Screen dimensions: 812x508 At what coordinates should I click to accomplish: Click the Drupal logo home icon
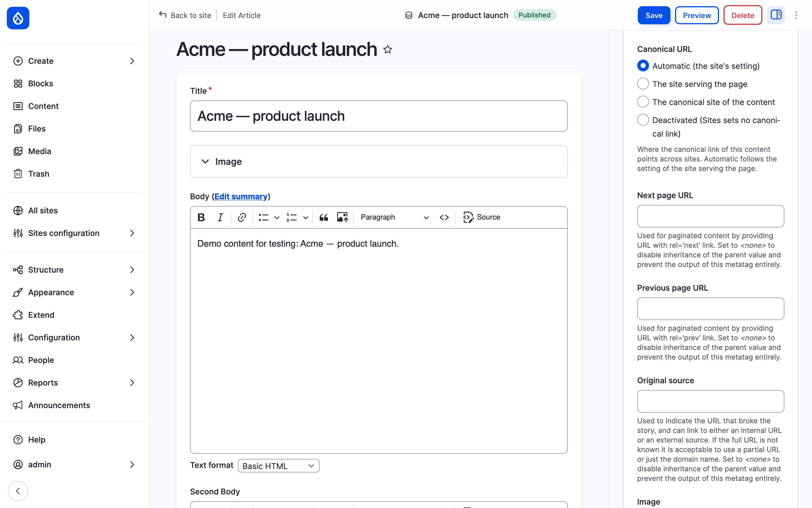pos(18,18)
